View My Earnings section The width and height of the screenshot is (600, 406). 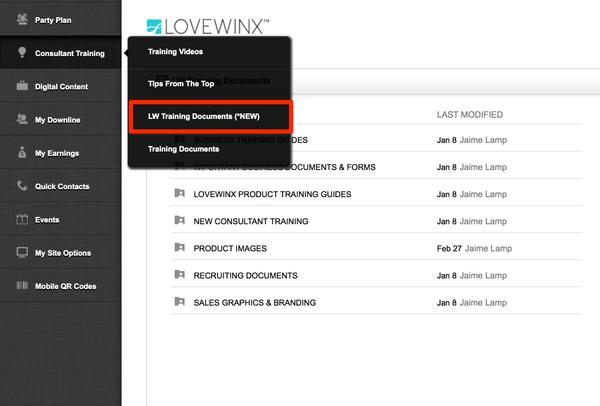[x=60, y=153]
